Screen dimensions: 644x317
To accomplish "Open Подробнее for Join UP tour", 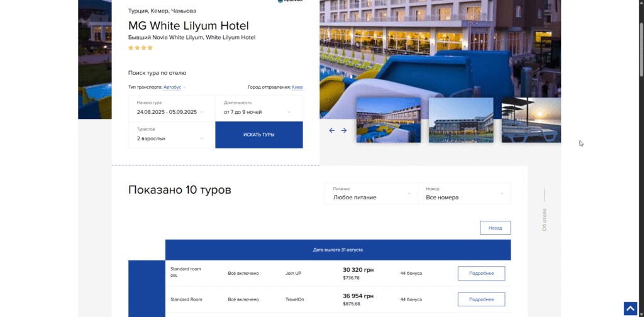I will [x=481, y=274].
